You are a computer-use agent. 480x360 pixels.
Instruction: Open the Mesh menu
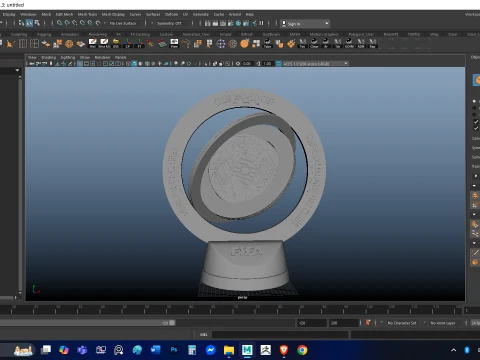[46, 14]
